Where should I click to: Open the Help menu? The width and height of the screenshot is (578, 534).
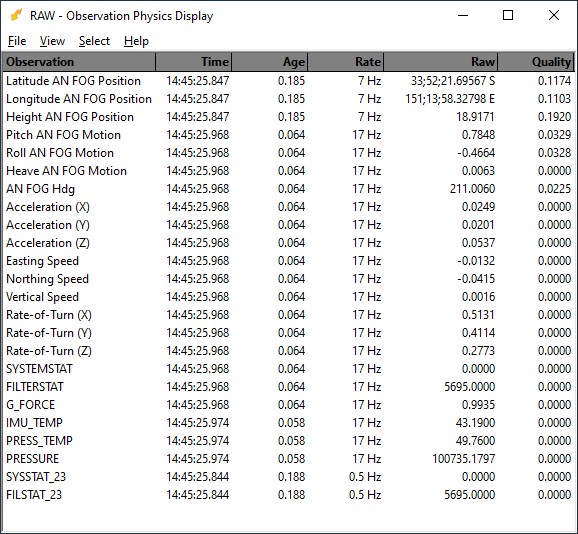click(x=136, y=41)
